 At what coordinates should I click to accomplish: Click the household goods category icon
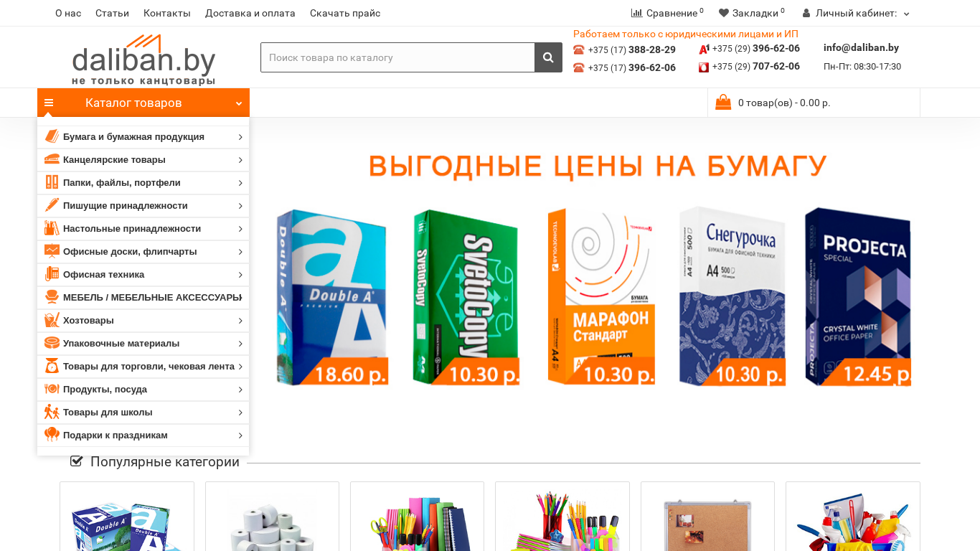(52, 320)
